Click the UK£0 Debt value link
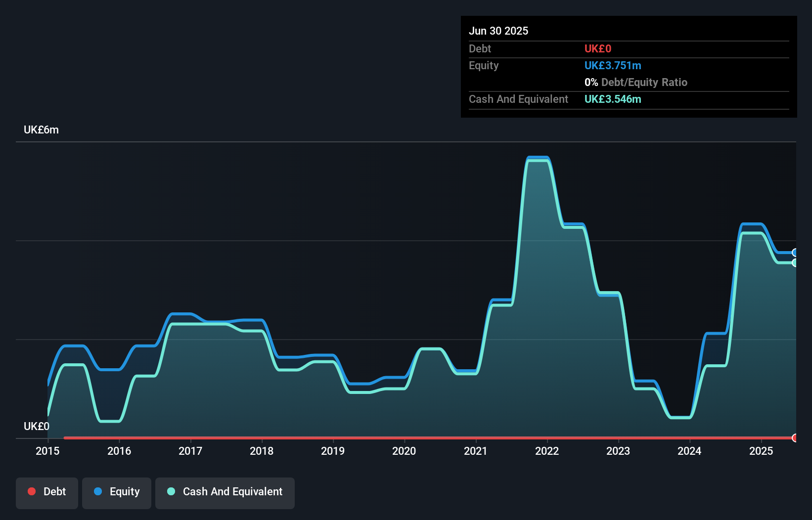 pos(597,48)
